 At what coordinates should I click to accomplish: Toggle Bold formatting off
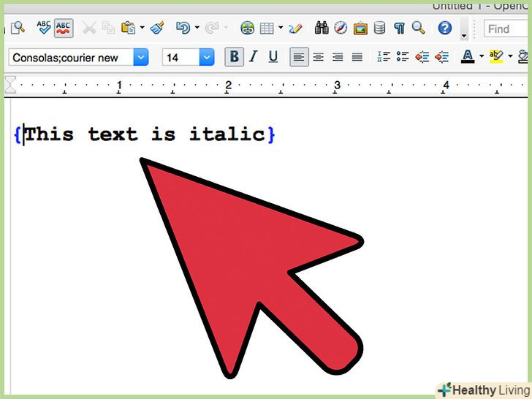pyautogui.click(x=234, y=57)
